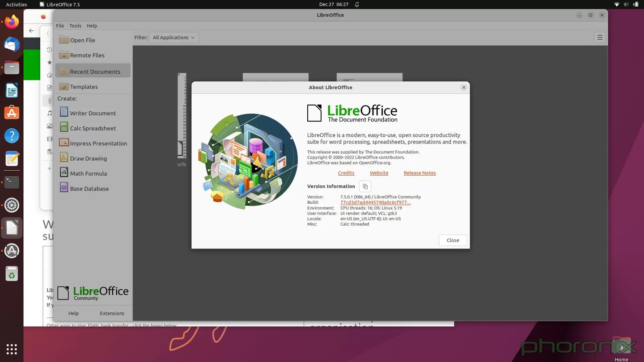The width and height of the screenshot is (644, 362).
Task: Start a new Impress Presentation
Action: coord(98,143)
